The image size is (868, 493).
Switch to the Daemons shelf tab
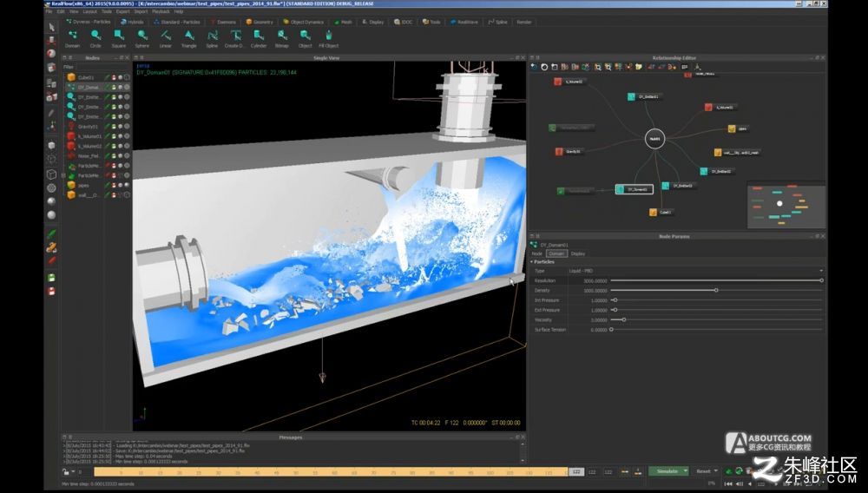(x=224, y=22)
